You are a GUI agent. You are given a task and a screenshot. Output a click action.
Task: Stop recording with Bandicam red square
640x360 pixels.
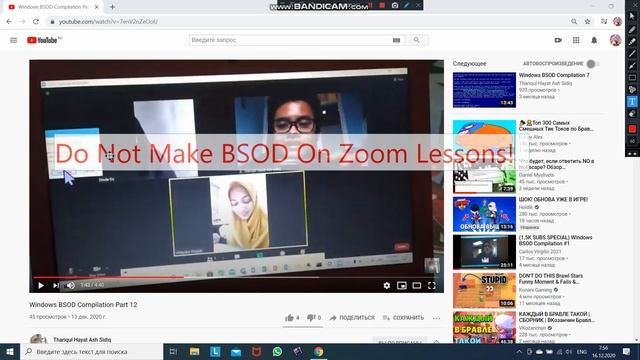[382, 5]
